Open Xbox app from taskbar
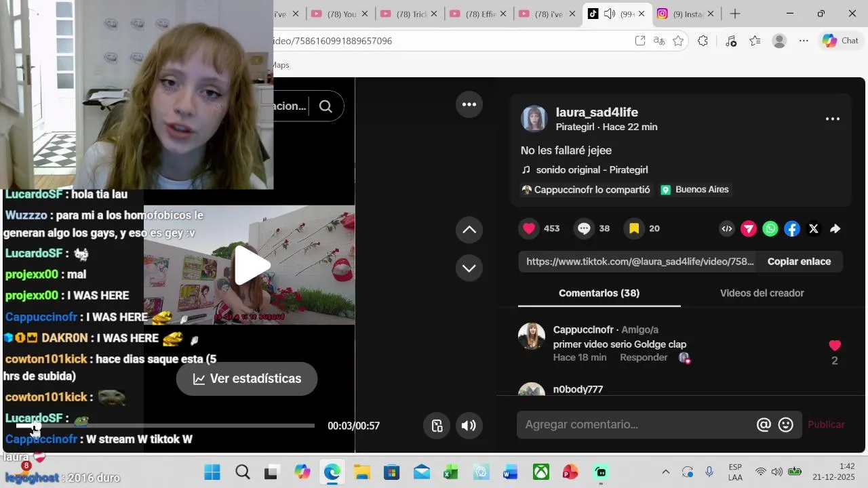 [x=541, y=472]
